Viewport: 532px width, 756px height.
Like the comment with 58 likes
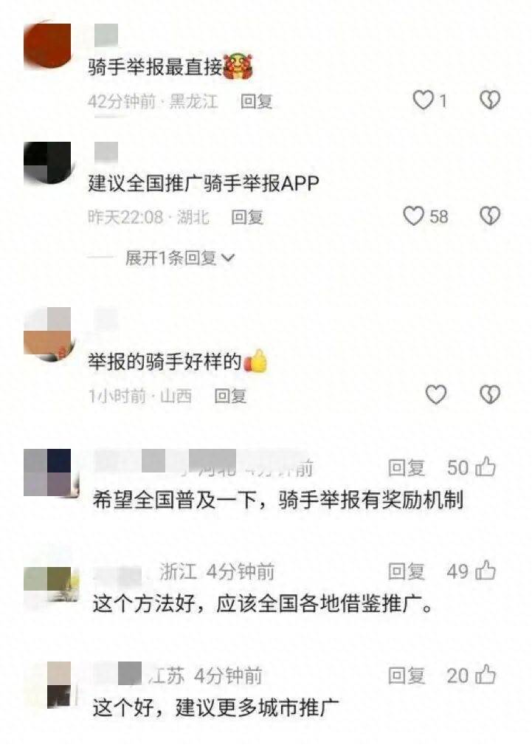coord(413,216)
